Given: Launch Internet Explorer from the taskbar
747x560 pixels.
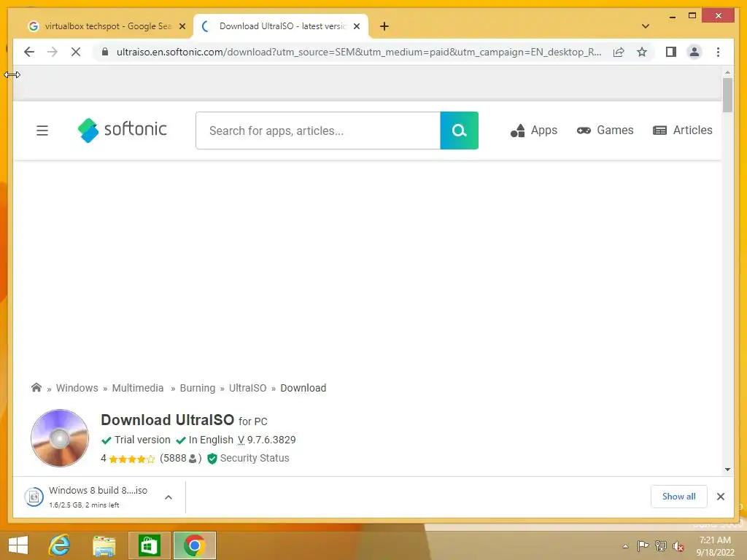Looking at the screenshot, I should tap(60, 545).
